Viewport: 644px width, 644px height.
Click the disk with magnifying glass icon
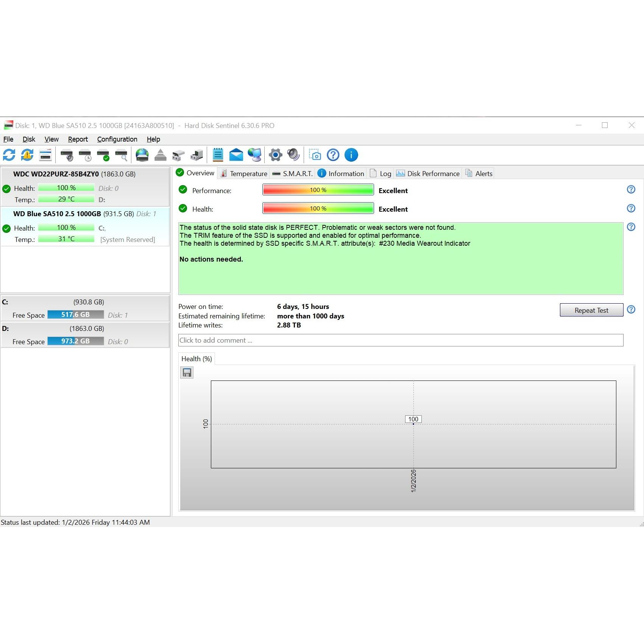(x=122, y=155)
